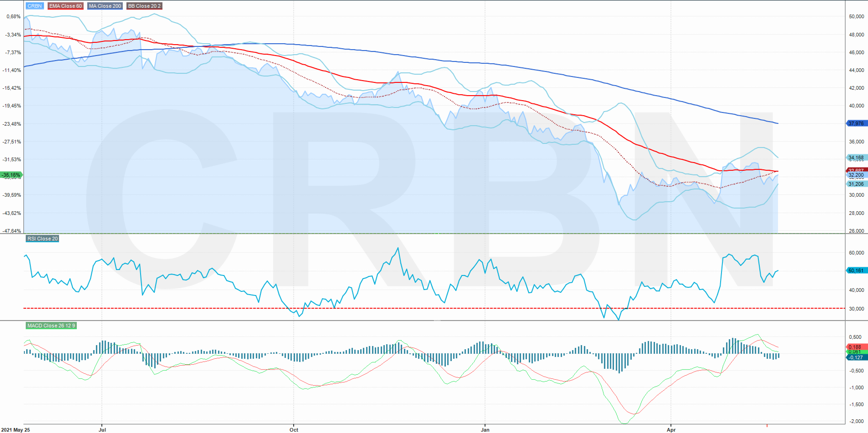The image size is (868, 433).
Task: Click the Apr date axis label
Action: pyautogui.click(x=671, y=430)
